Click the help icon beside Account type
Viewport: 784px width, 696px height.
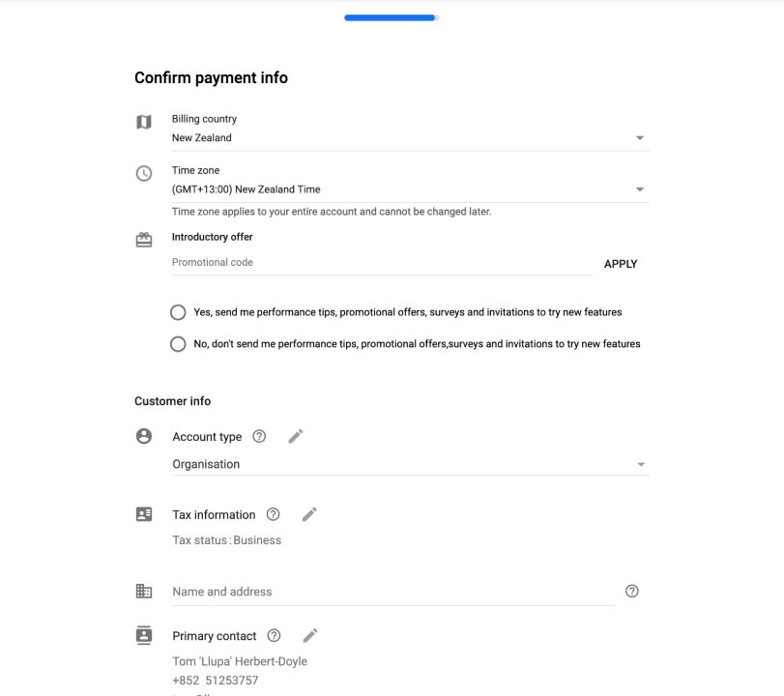click(x=259, y=437)
